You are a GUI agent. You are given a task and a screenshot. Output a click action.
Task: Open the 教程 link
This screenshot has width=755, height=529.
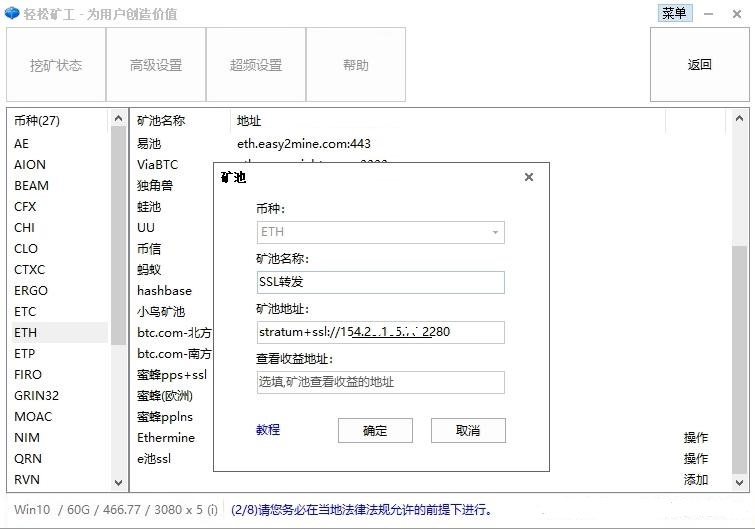point(268,429)
